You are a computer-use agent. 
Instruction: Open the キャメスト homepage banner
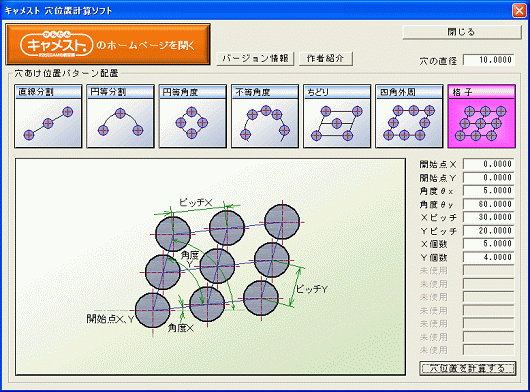pyautogui.click(x=108, y=44)
